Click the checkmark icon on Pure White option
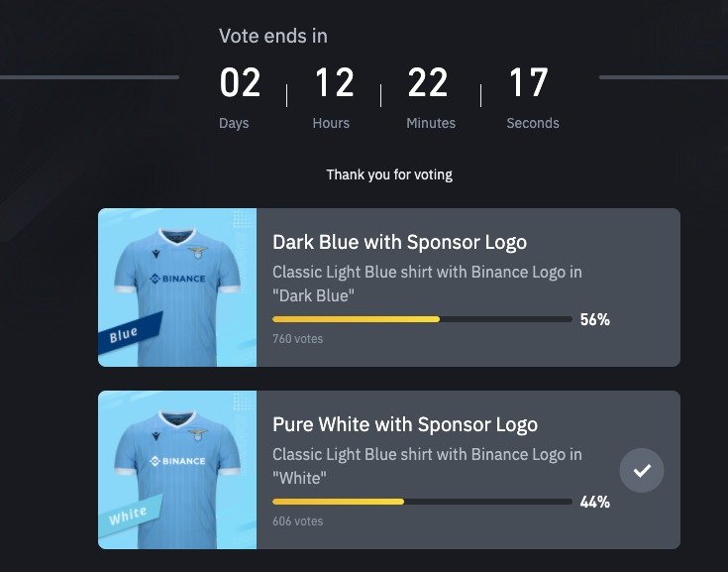Viewport: 728px width, 572px height. coord(641,470)
